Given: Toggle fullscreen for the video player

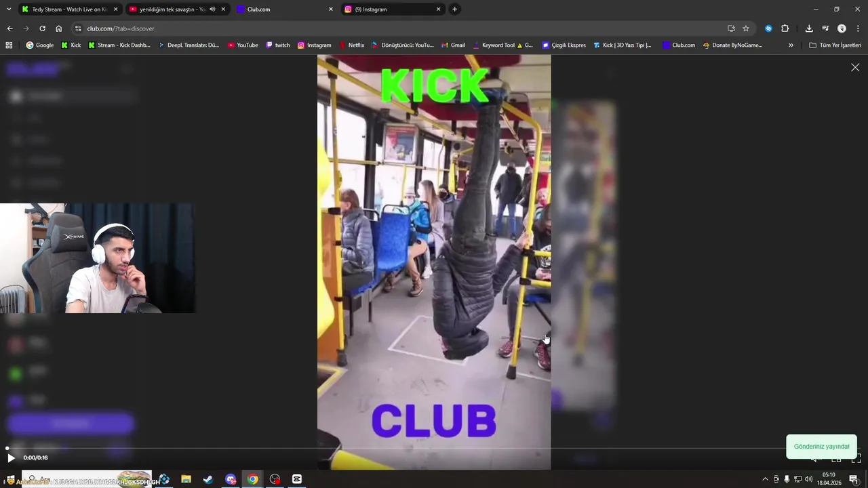Looking at the screenshot, I should coord(856,458).
